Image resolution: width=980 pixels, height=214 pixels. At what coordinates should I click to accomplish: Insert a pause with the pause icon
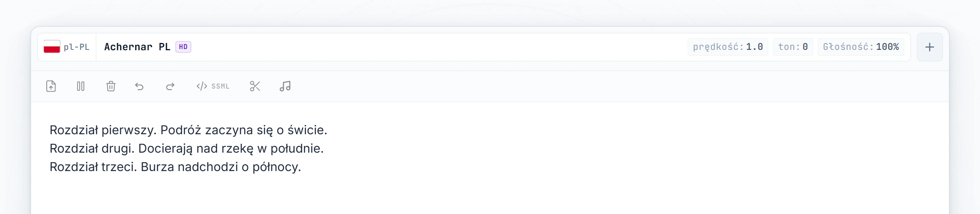tap(81, 86)
